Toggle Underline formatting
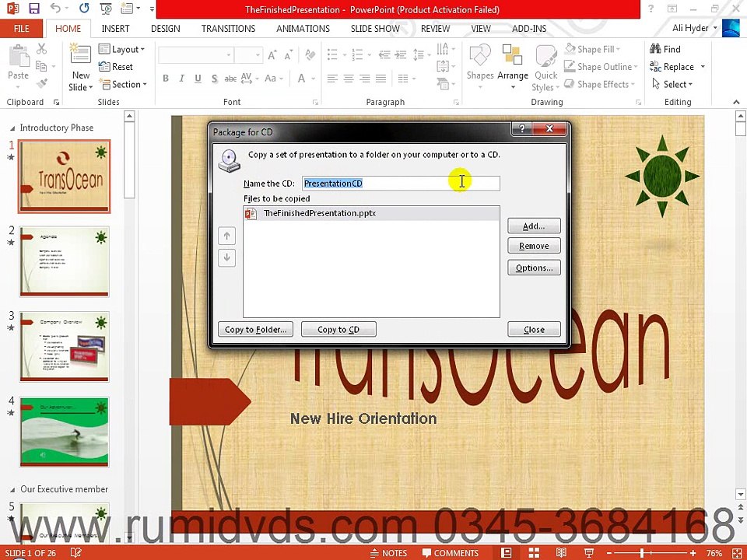This screenshot has width=747, height=560. (x=198, y=78)
